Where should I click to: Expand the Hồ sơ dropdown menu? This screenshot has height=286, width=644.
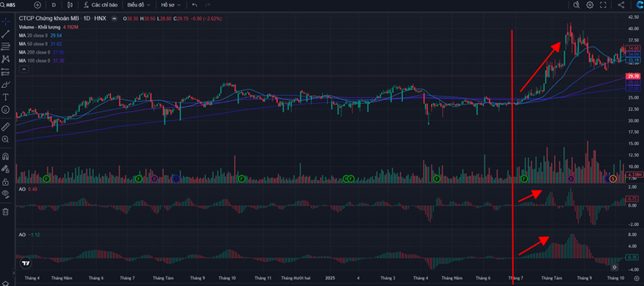tap(170, 5)
